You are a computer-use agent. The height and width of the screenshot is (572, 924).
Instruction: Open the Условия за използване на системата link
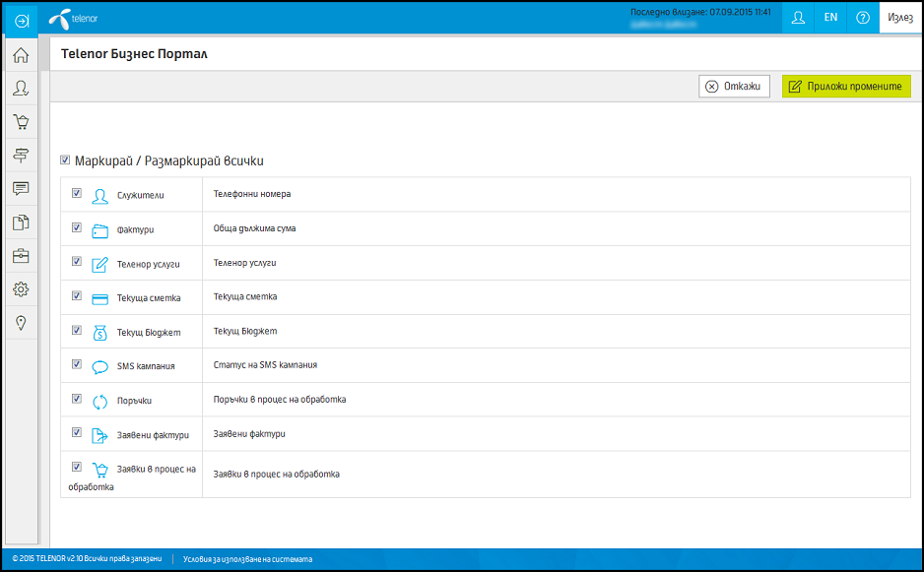247,559
